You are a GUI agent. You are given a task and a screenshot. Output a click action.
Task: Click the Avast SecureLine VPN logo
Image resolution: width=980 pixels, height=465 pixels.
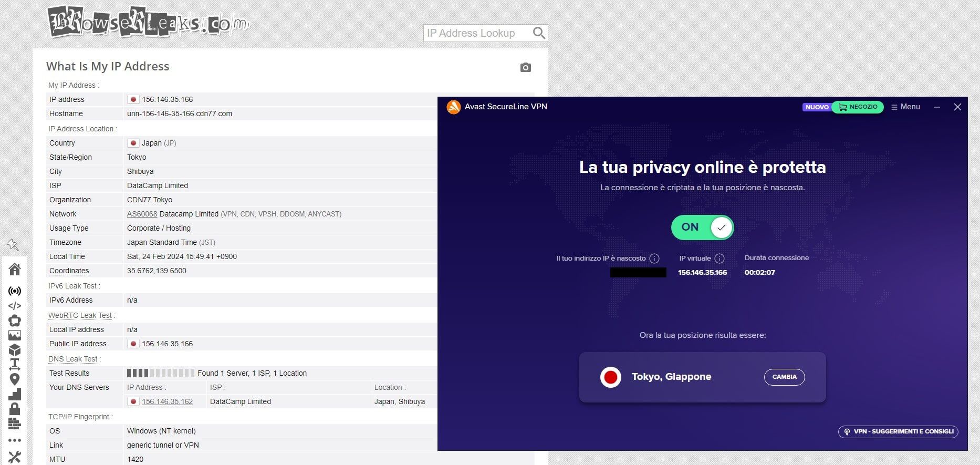453,107
